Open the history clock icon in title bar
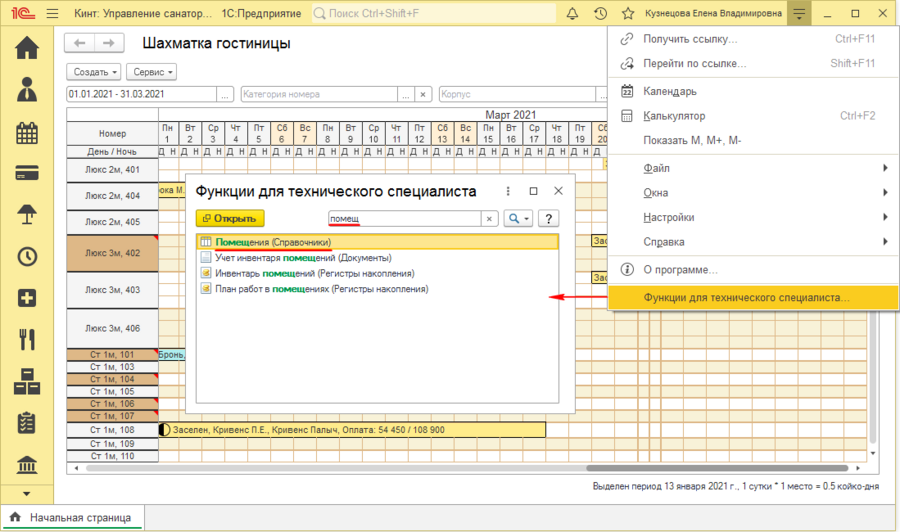The image size is (900, 532). [x=600, y=13]
